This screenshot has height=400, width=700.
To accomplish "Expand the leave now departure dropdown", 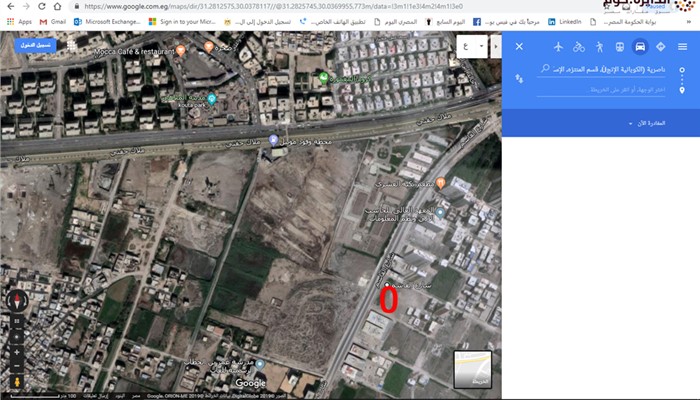I will (647, 123).
